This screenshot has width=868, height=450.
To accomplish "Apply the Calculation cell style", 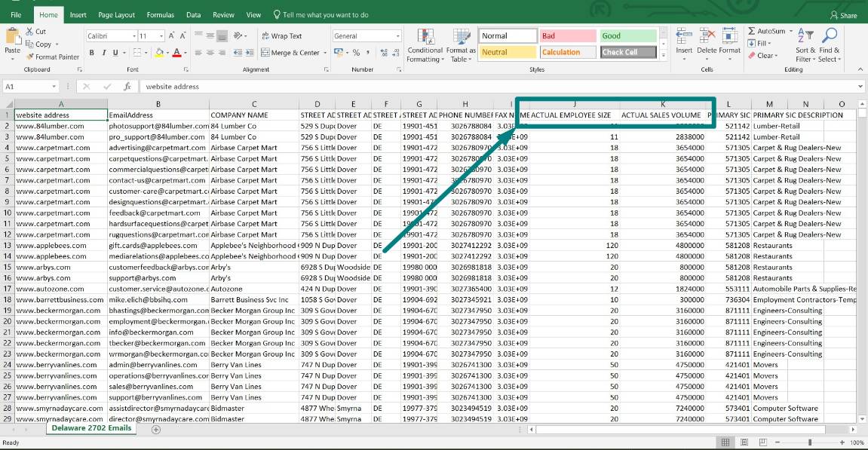I will 568,52.
